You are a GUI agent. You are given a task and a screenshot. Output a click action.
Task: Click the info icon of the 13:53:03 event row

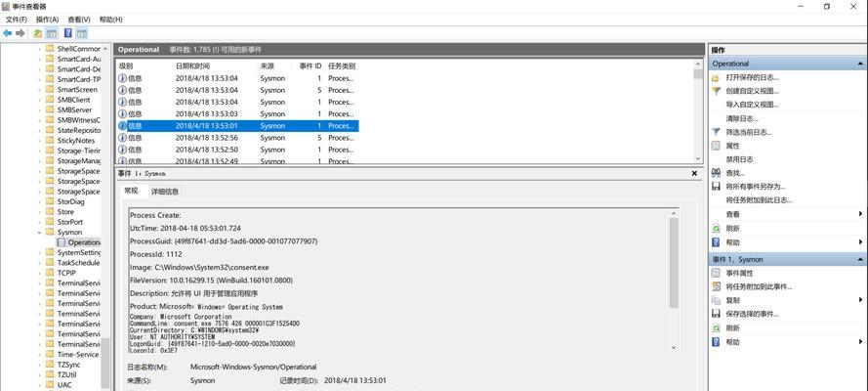[122, 114]
